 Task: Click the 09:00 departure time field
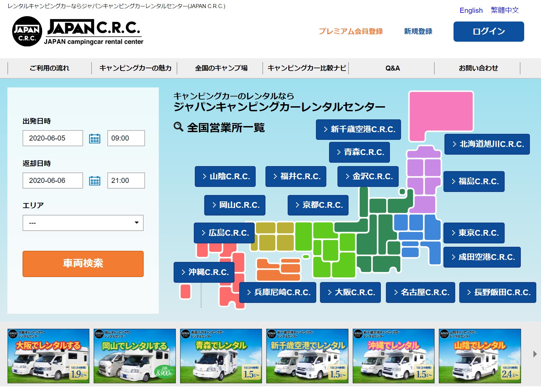tap(125, 138)
